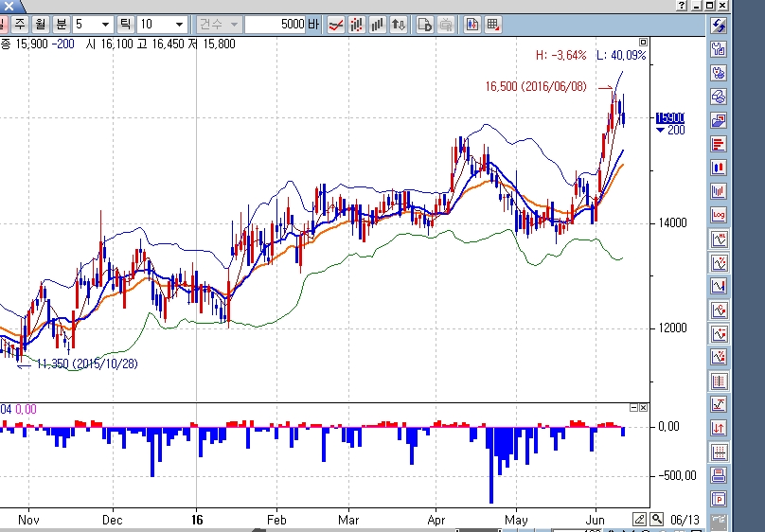This screenshot has width=765, height=532.
Task: Toggle the HL high-low marker button
Action: pyautogui.click(x=719, y=239)
